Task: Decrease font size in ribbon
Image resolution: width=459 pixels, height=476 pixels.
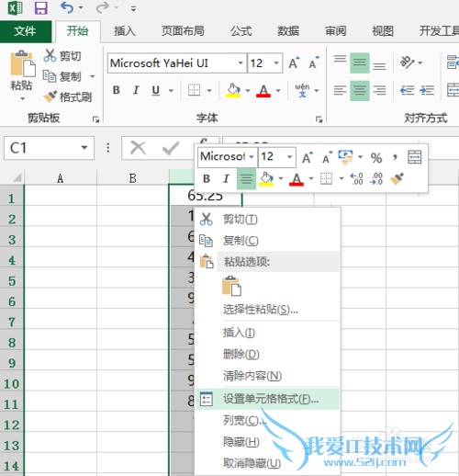Action: coord(313,63)
